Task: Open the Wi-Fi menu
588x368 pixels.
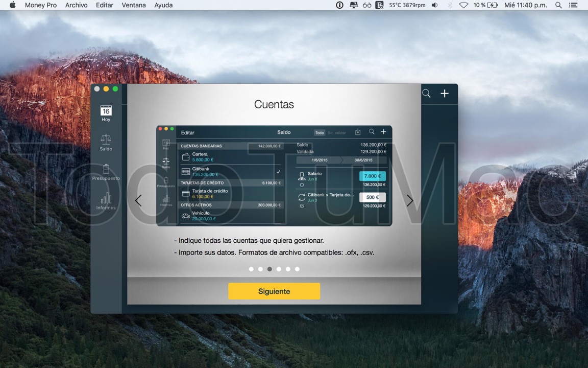Action: (463, 5)
